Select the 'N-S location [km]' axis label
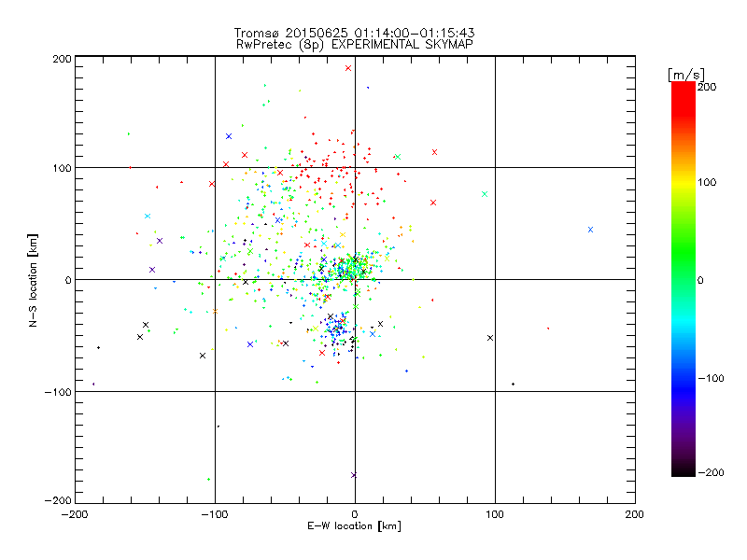Screen dimensions: 747x560 [x=33, y=280]
